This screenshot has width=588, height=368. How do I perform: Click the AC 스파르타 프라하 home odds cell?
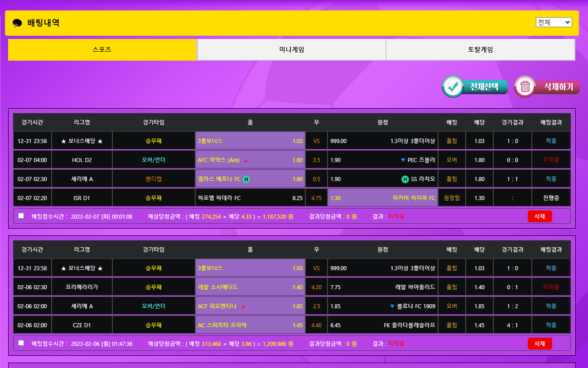pos(250,325)
